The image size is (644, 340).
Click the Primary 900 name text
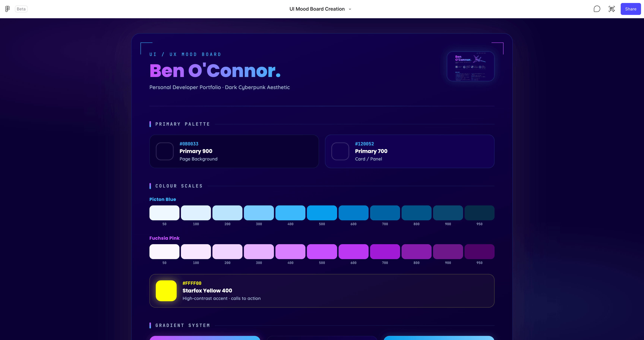click(196, 151)
